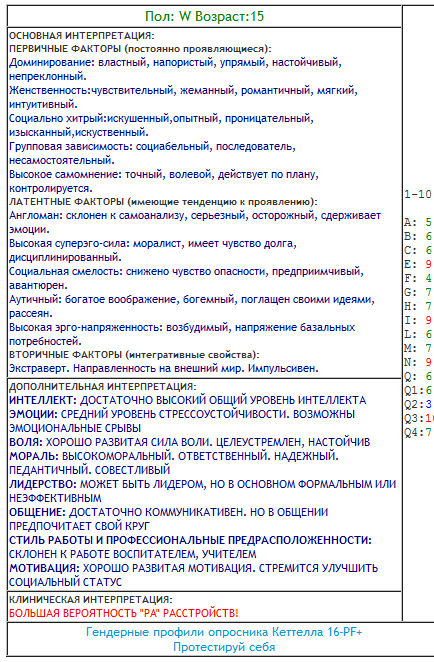Click the ДОПОЛНИТЕЛЬНАЯ ИНТЕРПРЕТАЦИЯ heading
434x662 pixels.
pyautogui.click(x=103, y=386)
